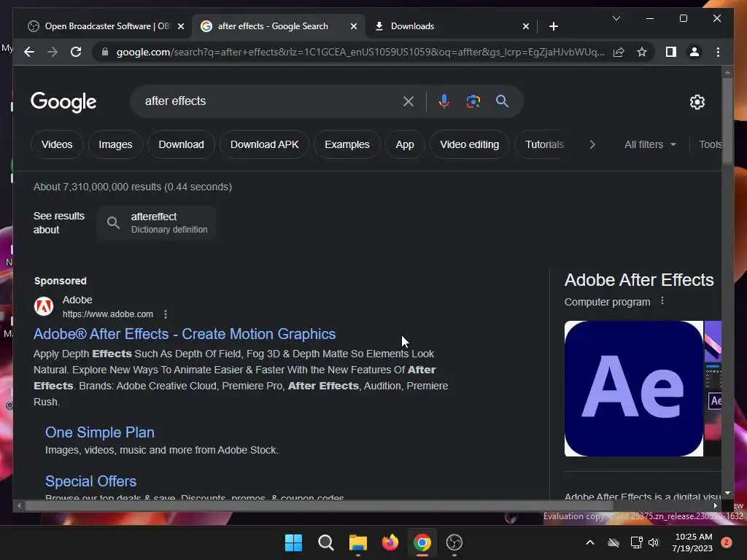Open Windows taskbar search
The height and width of the screenshot is (560, 747).
tap(326, 542)
